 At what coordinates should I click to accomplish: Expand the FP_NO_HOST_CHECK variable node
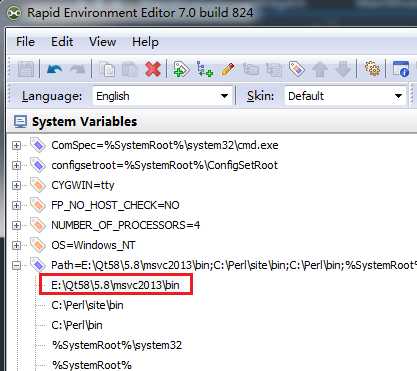tap(16, 206)
